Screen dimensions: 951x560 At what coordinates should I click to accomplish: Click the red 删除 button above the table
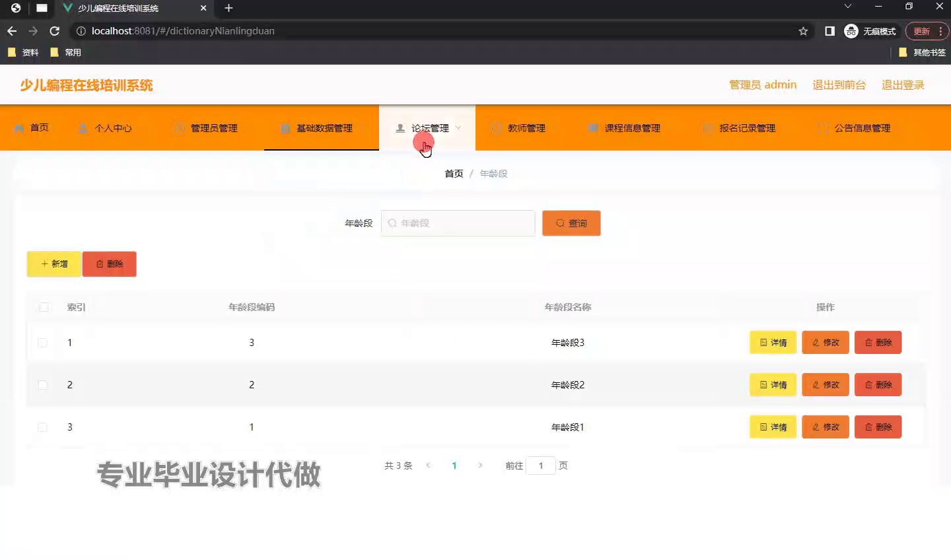click(110, 263)
